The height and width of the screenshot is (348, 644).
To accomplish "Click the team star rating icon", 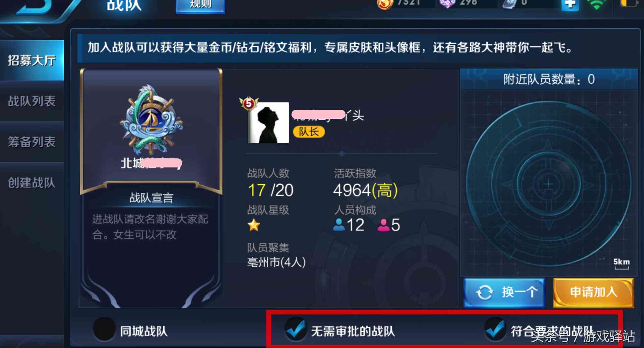I will click(254, 225).
